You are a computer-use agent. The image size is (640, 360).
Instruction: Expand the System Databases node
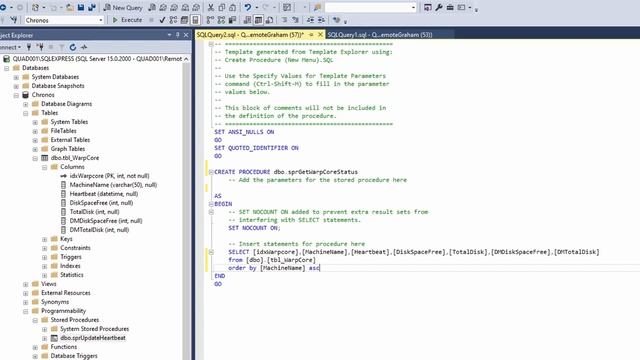[16, 77]
